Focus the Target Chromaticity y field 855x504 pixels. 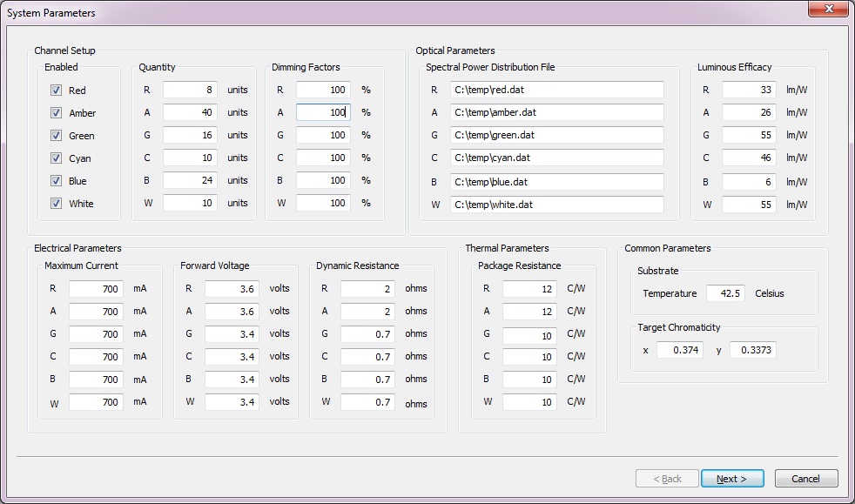pyautogui.click(x=753, y=350)
